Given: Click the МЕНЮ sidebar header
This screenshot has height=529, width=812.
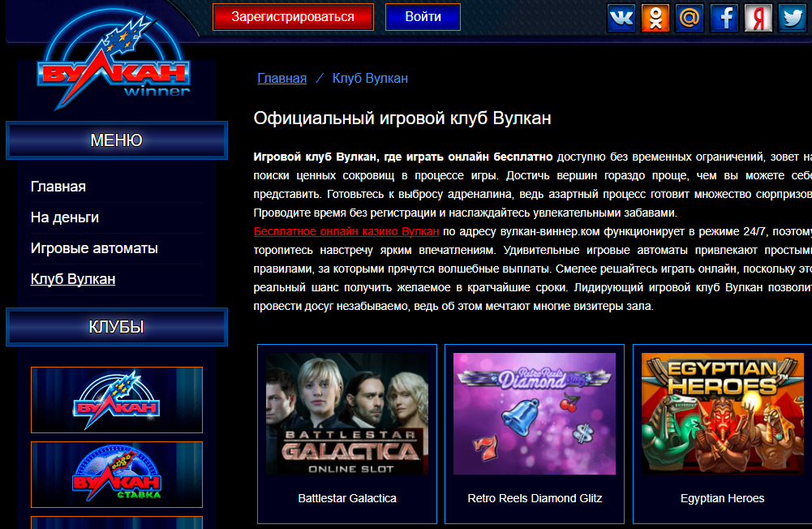Looking at the screenshot, I should pyautogui.click(x=117, y=140).
